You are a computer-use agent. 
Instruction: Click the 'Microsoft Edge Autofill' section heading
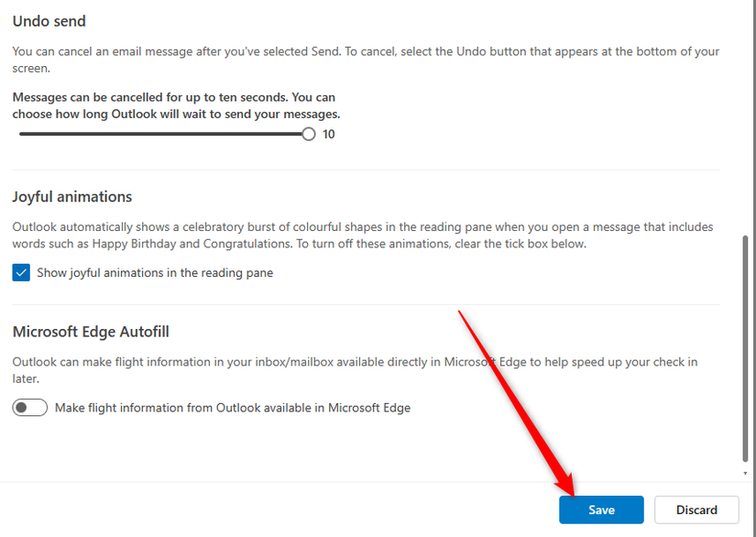click(92, 331)
